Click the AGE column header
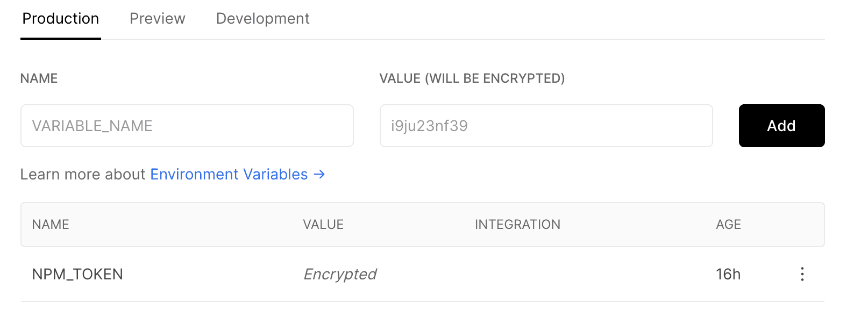 point(728,225)
